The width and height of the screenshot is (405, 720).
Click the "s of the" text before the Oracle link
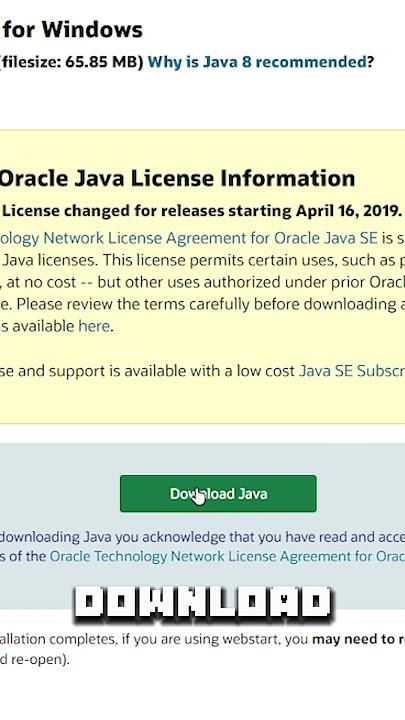(x=23, y=557)
